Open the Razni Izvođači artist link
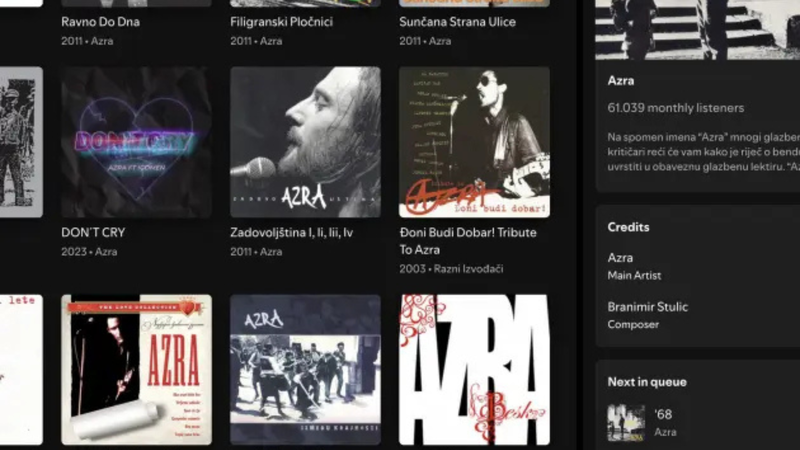Image resolution: width=800 pixels, height=450 pixels. tap(468, 268)
